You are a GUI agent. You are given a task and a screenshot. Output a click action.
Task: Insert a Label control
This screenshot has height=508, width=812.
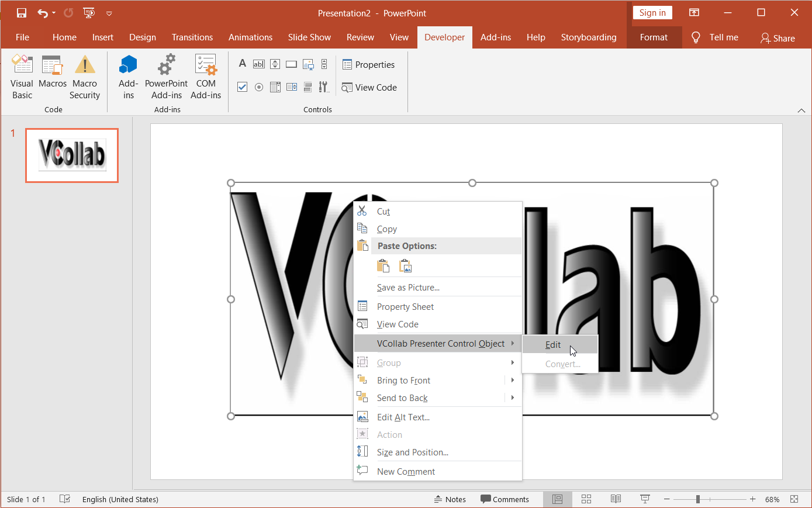point(243,64)
